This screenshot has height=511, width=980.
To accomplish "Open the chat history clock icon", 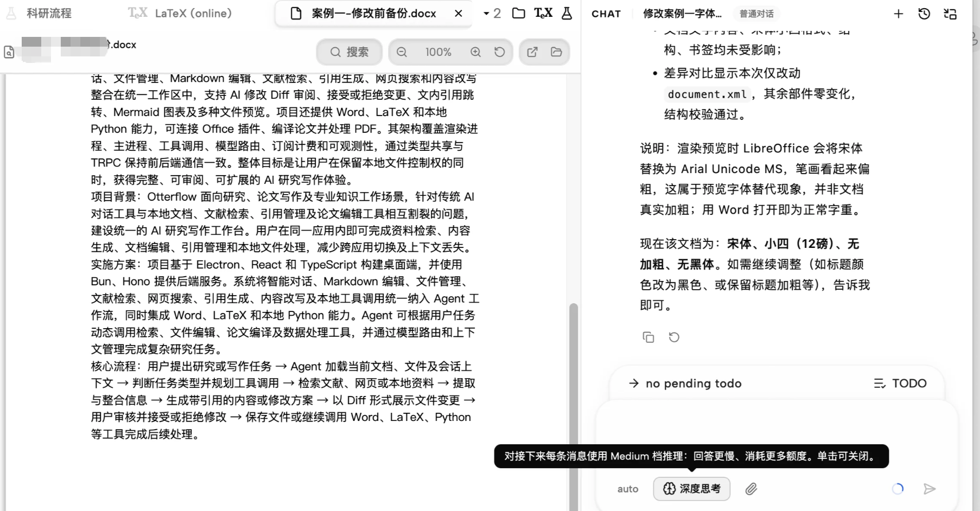I will [924, 14].
